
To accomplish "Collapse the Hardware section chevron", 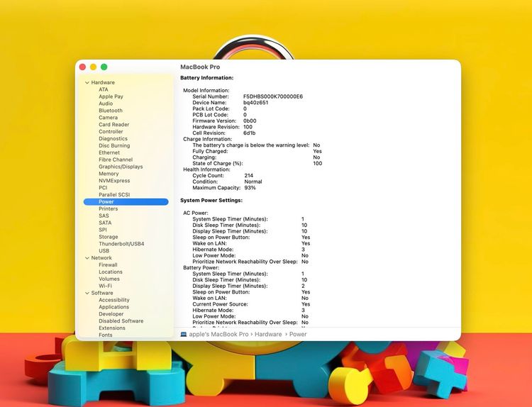I will [x=87, y=82].
